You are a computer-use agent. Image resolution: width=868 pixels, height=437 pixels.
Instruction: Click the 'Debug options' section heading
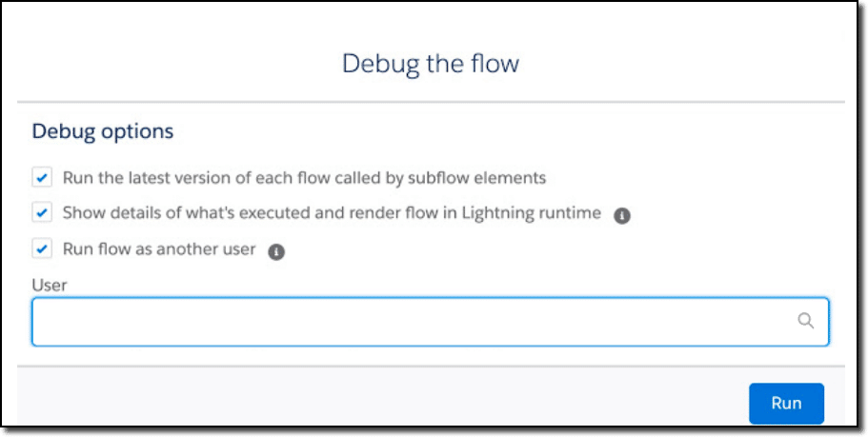tap(102, 131)
